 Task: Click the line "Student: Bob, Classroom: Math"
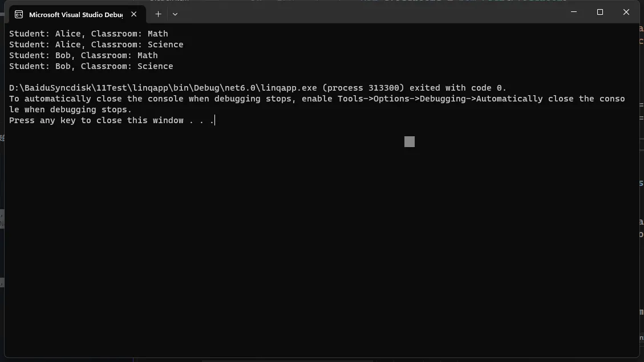(x=83, y=55)
